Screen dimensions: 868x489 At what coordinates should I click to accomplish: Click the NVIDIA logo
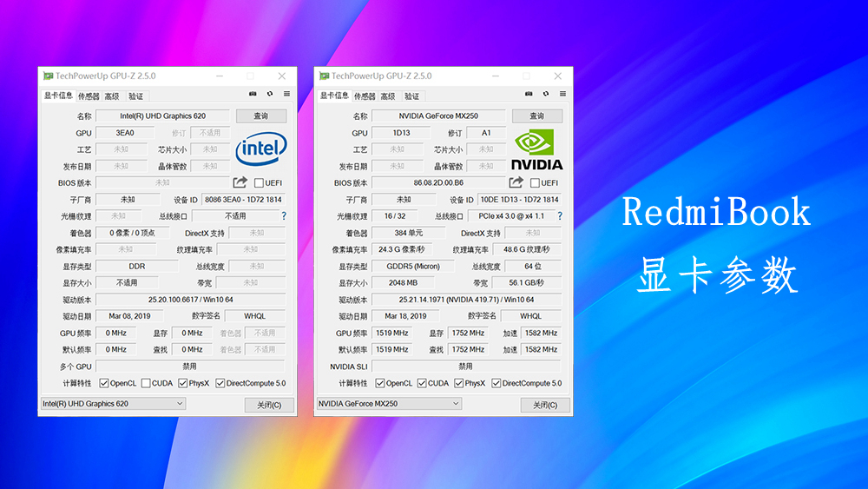pos(536,149)
